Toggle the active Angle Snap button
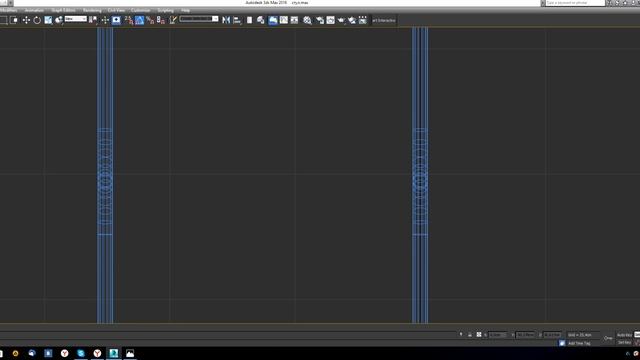640x360 pixels. click(139, 20)
